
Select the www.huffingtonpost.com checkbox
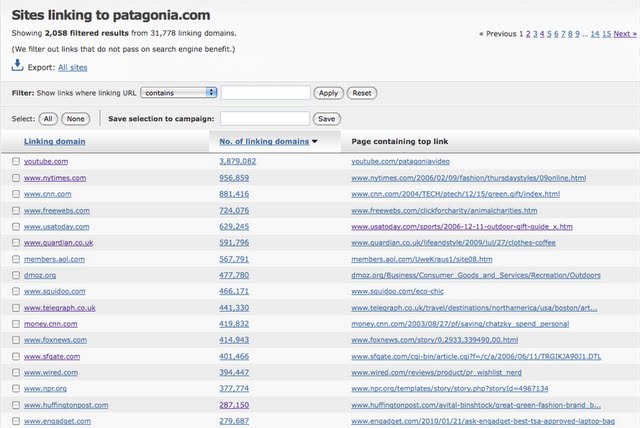click(x=16, y=405)
